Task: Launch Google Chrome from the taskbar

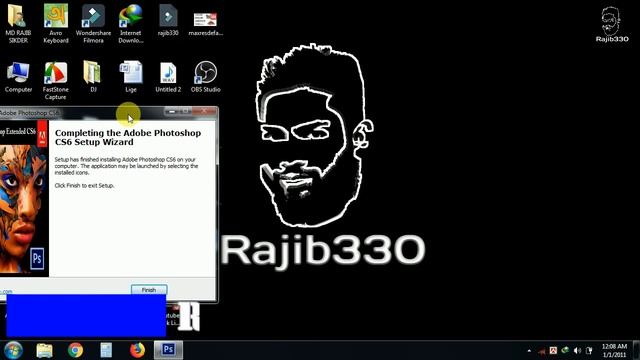Action: pyautogui.click(x=76, y=350)
